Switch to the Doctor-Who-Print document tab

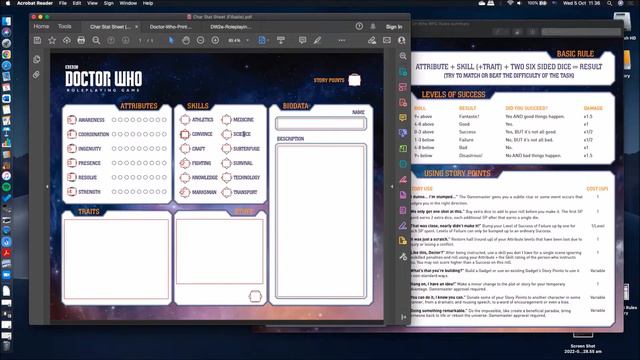coord(171,27)
